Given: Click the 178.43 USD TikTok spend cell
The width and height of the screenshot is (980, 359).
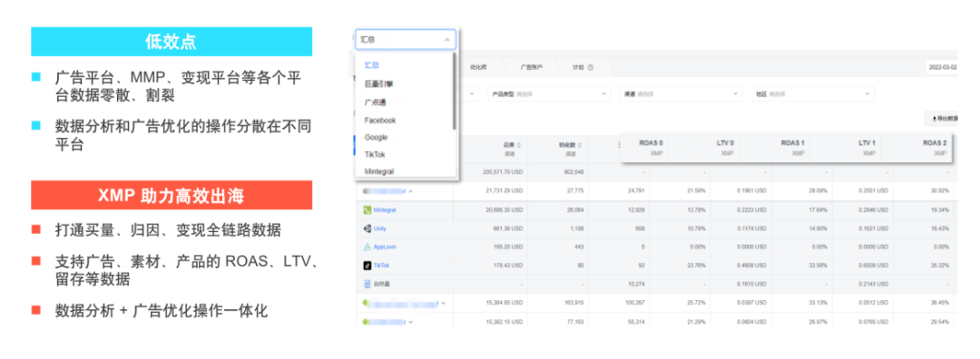Looking at the screenshot, I should point(509,266).
